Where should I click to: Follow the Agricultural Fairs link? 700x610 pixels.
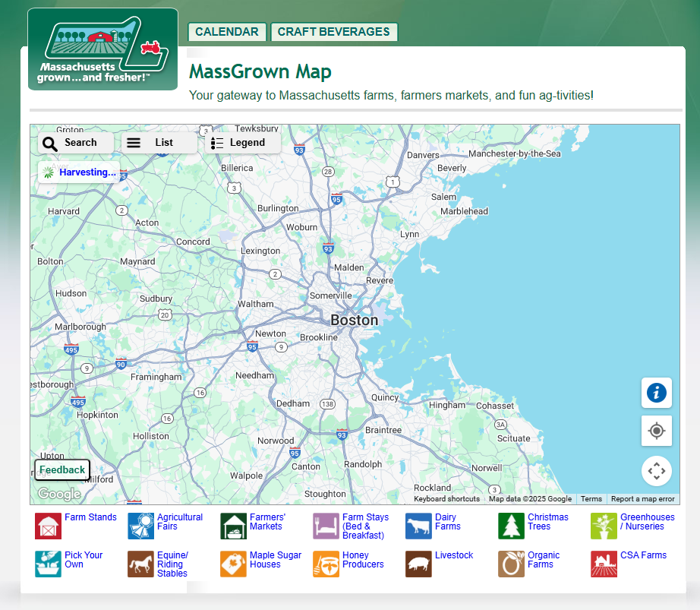[x=180, y=522]
